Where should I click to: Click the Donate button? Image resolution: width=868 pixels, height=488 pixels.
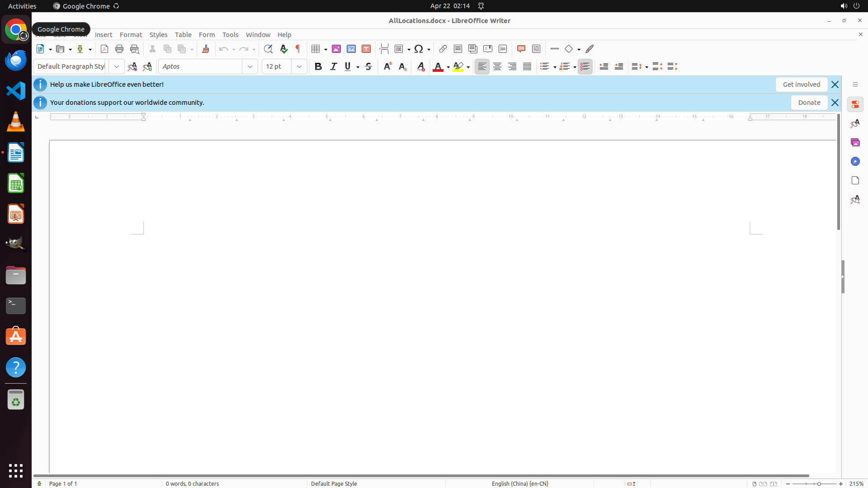pos(809,103)
